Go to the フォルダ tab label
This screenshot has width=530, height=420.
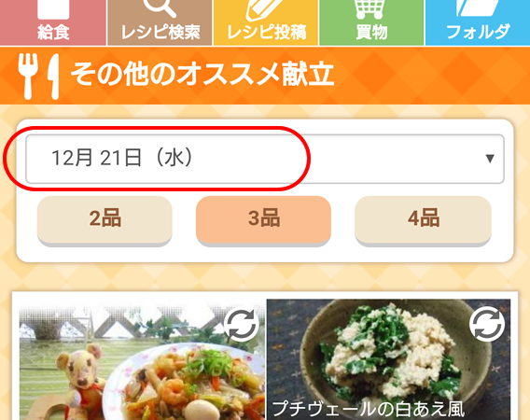478,32
